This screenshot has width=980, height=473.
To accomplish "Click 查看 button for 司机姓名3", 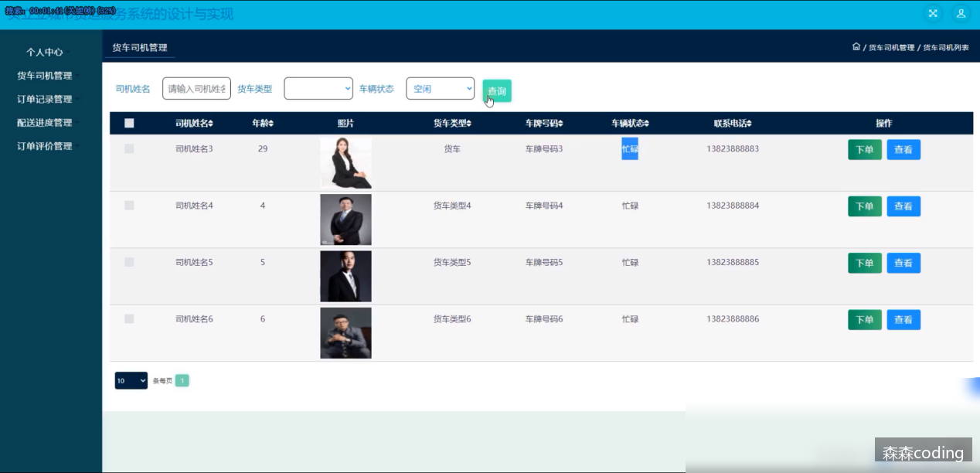I will click(x=903, y=150).
